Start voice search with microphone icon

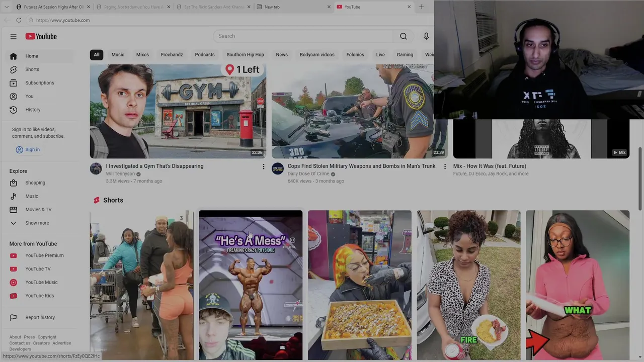(x=426, y=36)
